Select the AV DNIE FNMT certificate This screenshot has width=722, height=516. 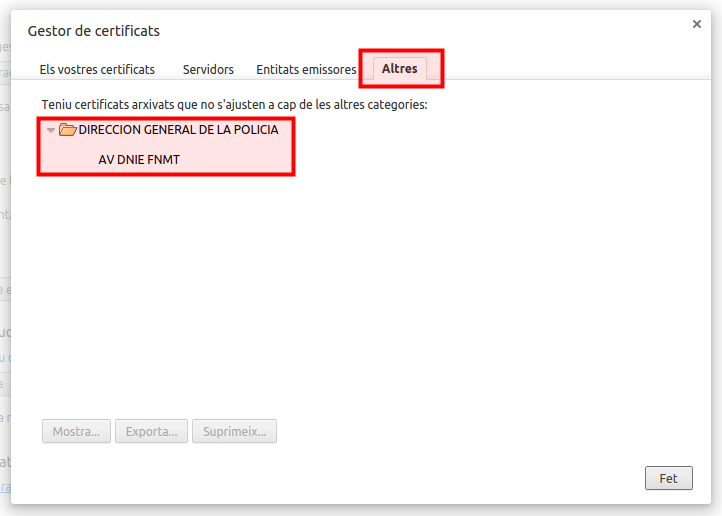pos(139,159)
